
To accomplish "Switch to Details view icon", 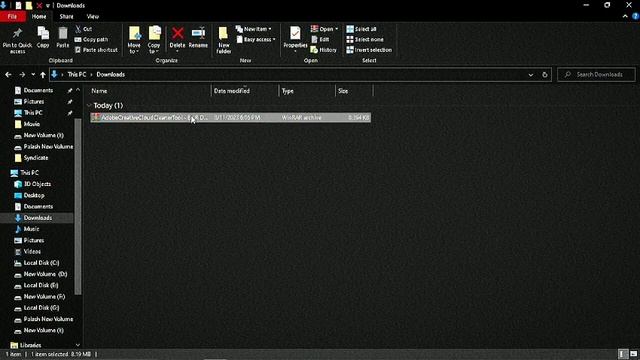I will [x=622, y=354].
